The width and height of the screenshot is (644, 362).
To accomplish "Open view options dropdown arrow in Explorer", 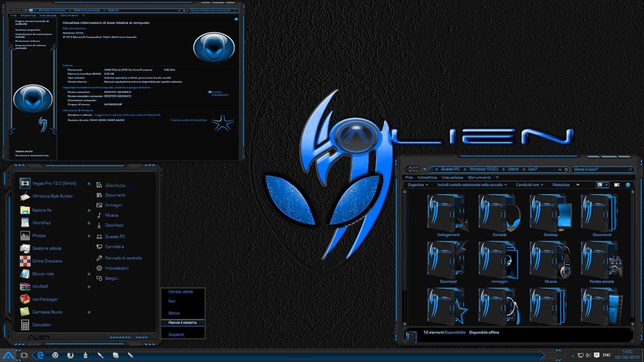I will pyautogui.click(x=606, y=185).
